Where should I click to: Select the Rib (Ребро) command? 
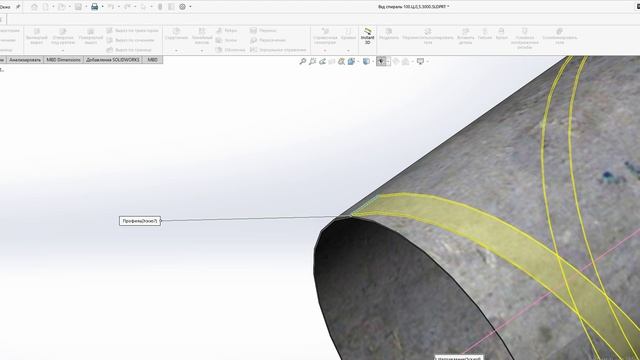(x=226, y=31)
